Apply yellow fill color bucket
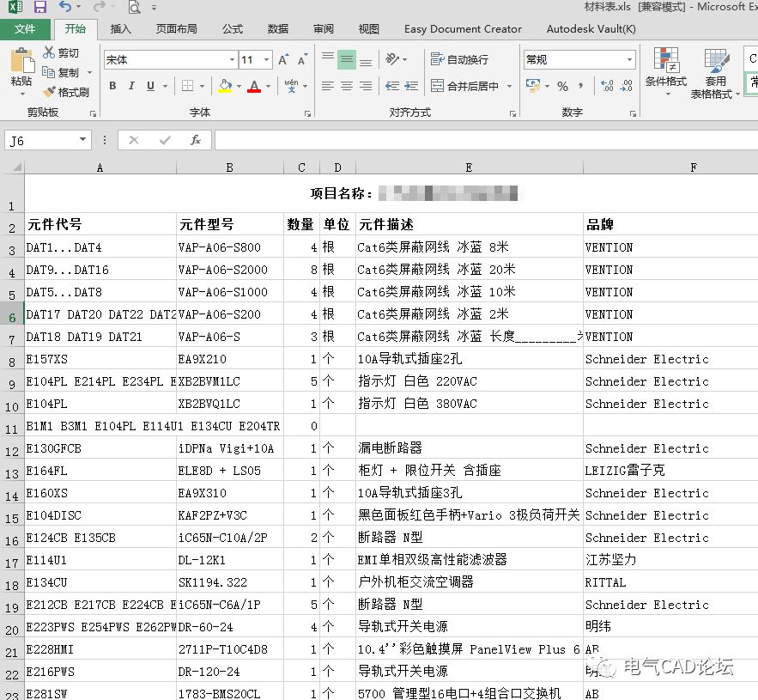 [225, 86]
